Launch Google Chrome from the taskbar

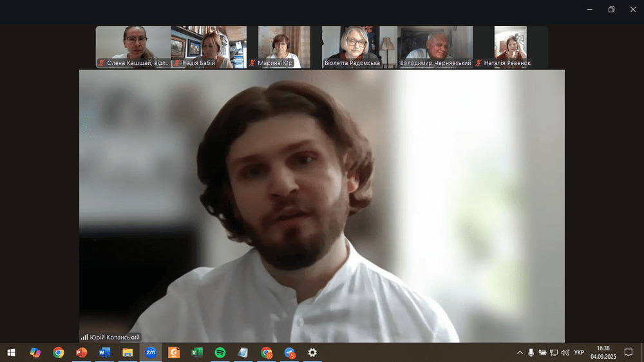[59, 352]
